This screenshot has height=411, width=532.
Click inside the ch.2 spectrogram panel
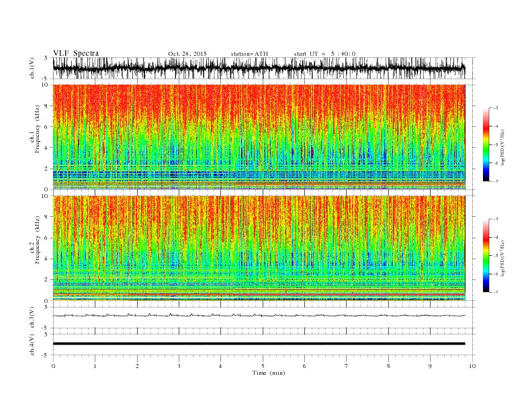pos(259,248)
